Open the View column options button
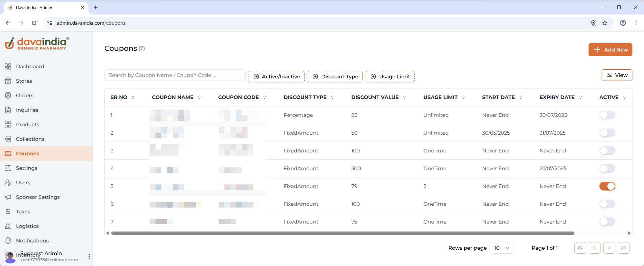 pyautogui.click(x=617, y=75)
